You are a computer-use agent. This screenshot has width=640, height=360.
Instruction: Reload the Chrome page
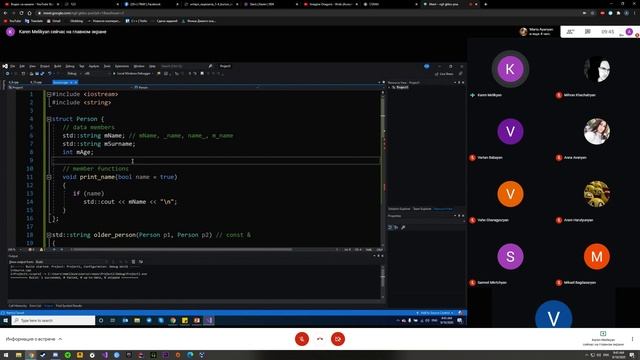[21, 13]
